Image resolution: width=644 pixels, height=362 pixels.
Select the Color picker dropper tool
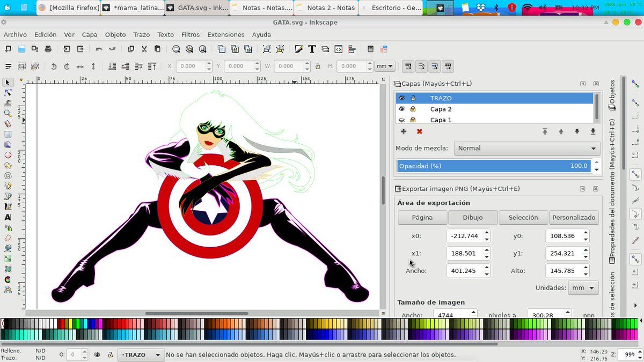pos(8,279)
